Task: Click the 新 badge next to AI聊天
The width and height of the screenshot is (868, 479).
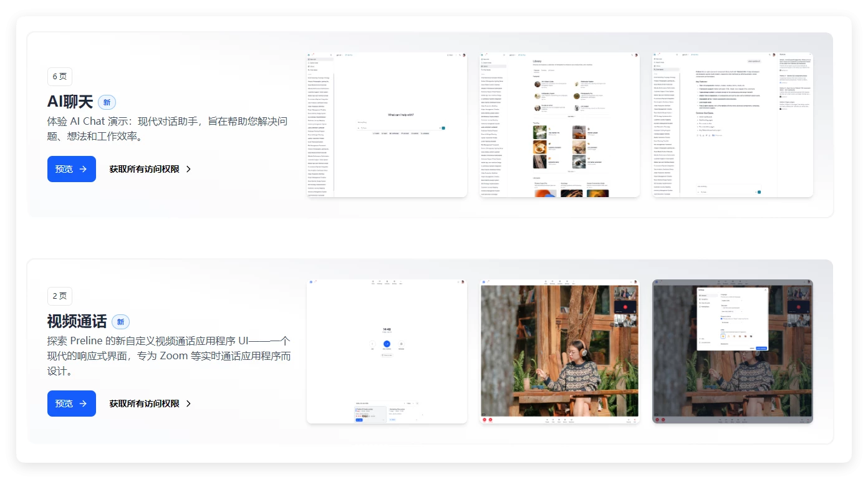Action: click(107, 102)
